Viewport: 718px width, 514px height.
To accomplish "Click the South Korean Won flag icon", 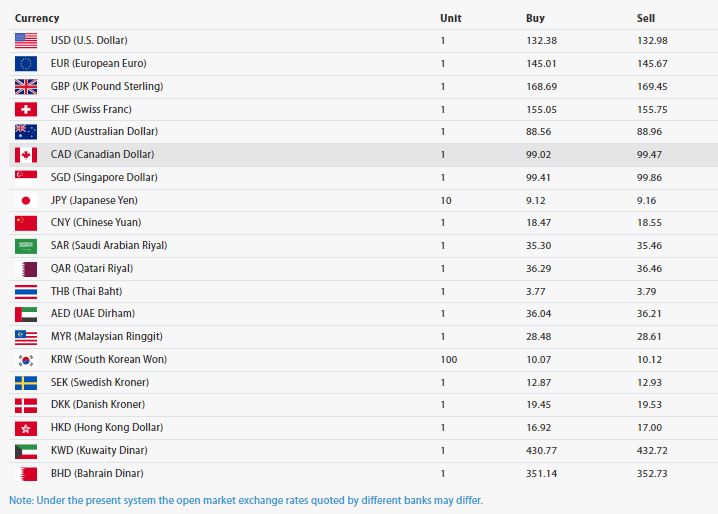I will [26, 359].
